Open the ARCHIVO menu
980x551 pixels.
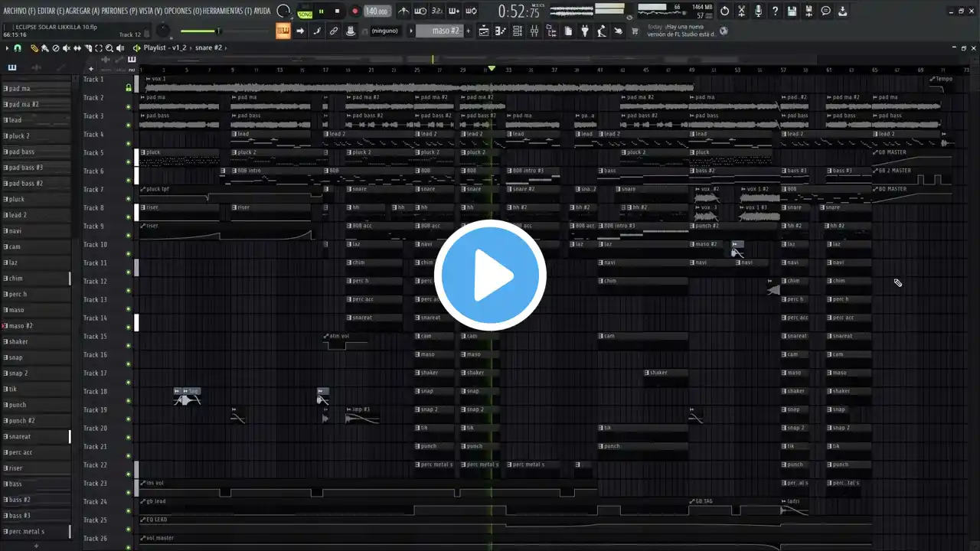click(21, 11)
